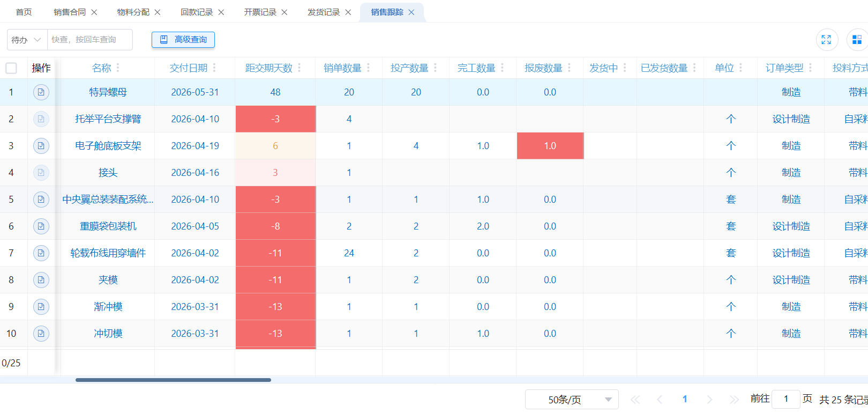Open the row action icon for 特异螺母
The height and width of the screenshot is (413, 868).
(41, 92)
